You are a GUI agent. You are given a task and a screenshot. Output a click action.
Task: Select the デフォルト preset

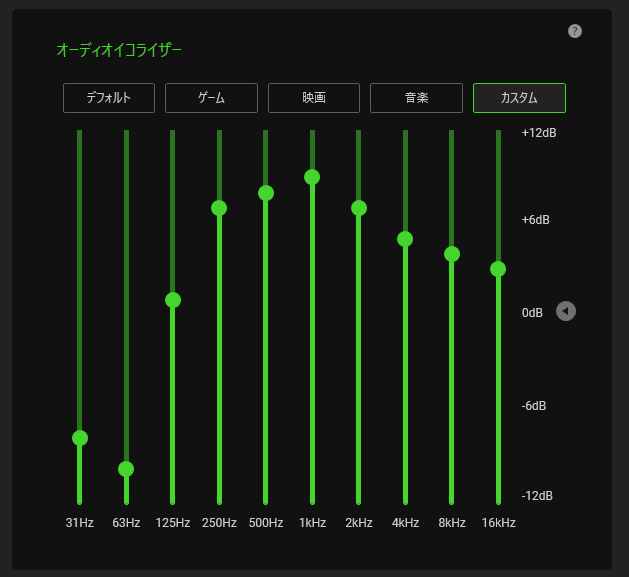(x=109, y=98)
